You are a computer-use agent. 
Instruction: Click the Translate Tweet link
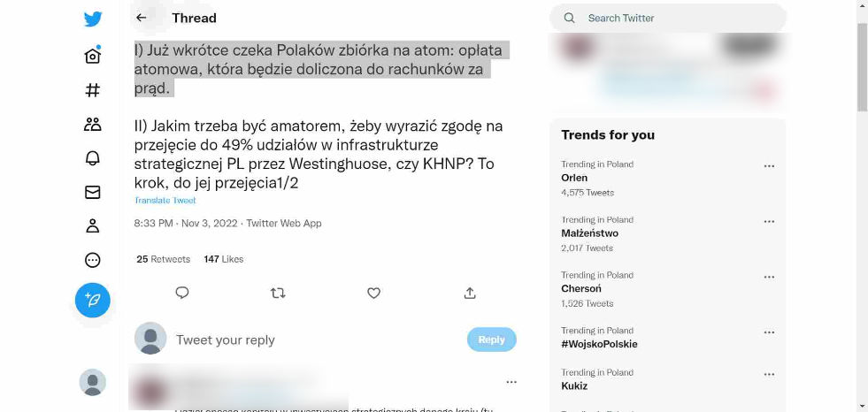pos(165,201)
